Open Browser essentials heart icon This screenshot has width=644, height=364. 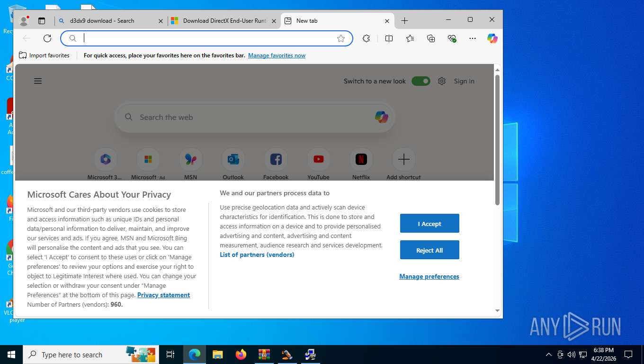point(452,38)
